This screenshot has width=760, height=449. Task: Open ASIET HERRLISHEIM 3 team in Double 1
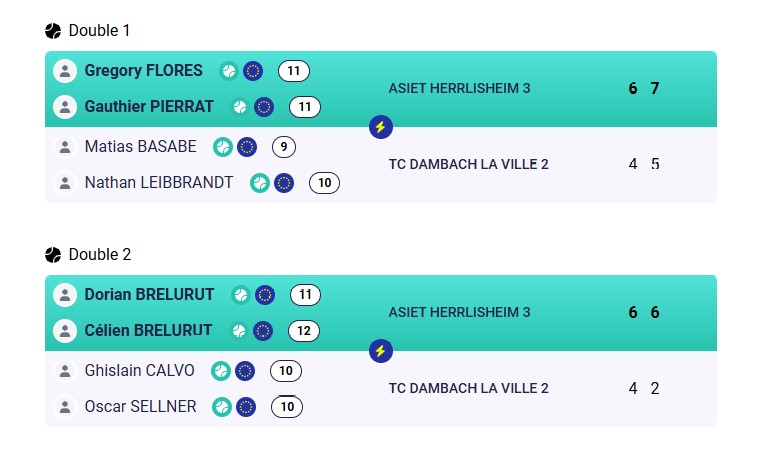[459, 89]
